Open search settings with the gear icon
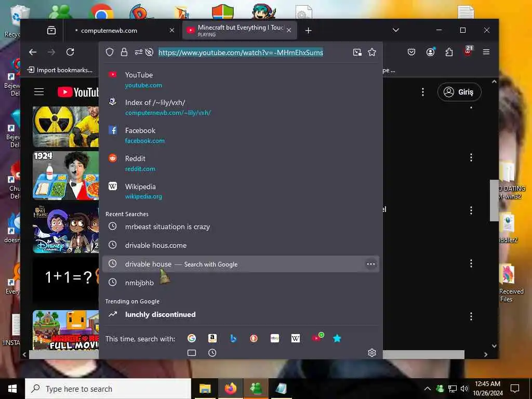 pyautogui.click(x=372, y=353)
